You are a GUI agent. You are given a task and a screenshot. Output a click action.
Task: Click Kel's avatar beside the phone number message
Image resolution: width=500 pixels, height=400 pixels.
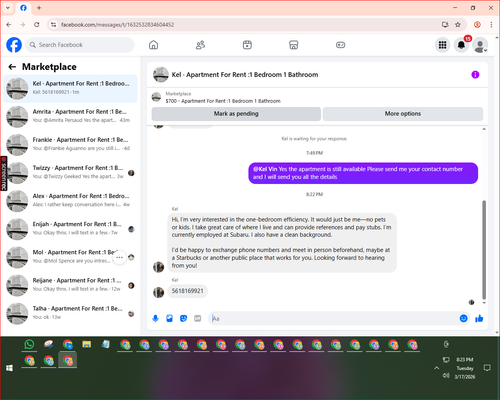[x=158, y=292]
